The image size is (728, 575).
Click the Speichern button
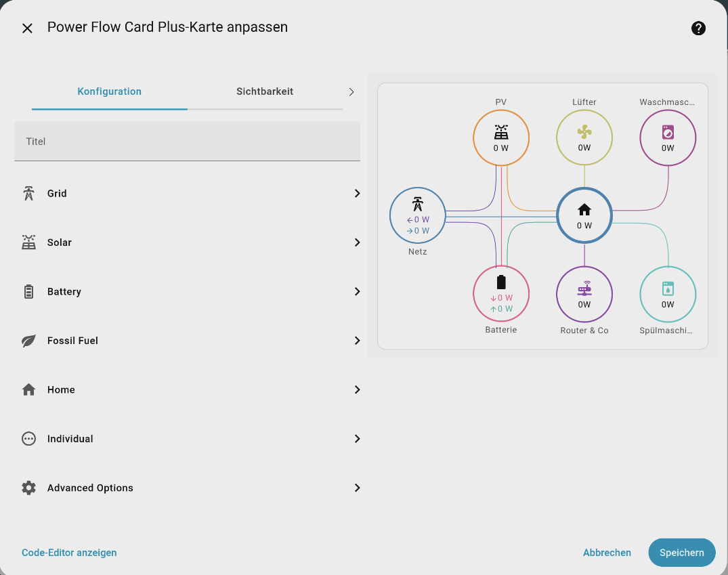(681, 553)
